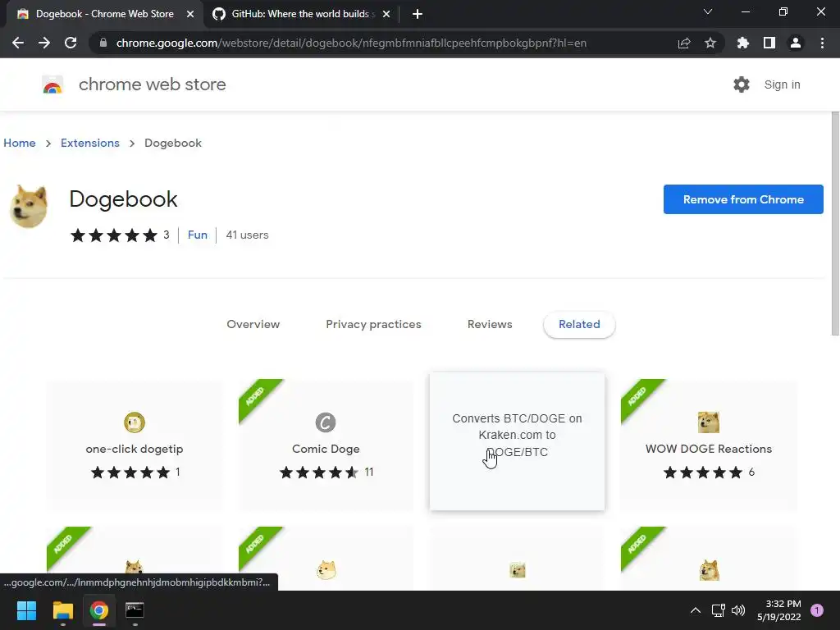This screenshot has width=840, height=630.
Task: Open the clock showing 3:32 PM
Action: (x=779, y=610)
